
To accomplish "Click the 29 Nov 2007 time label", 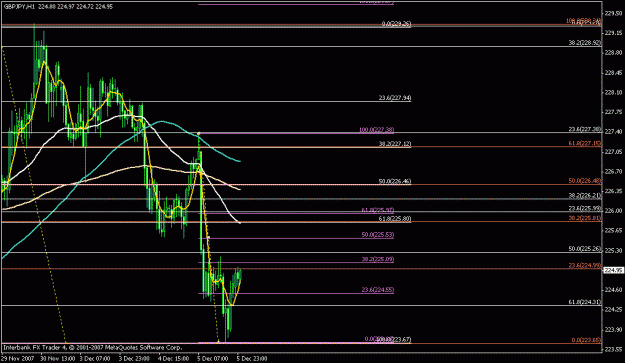I will coord(17,358).
